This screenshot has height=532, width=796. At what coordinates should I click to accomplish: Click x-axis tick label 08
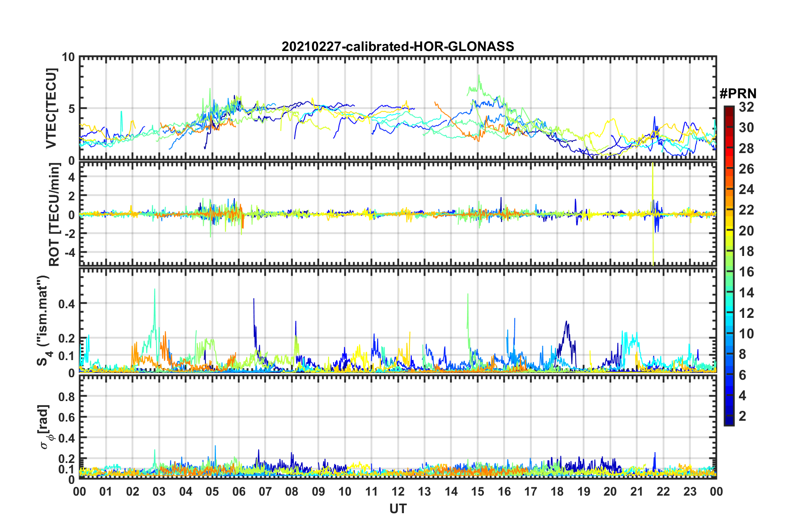click(292, 491)
